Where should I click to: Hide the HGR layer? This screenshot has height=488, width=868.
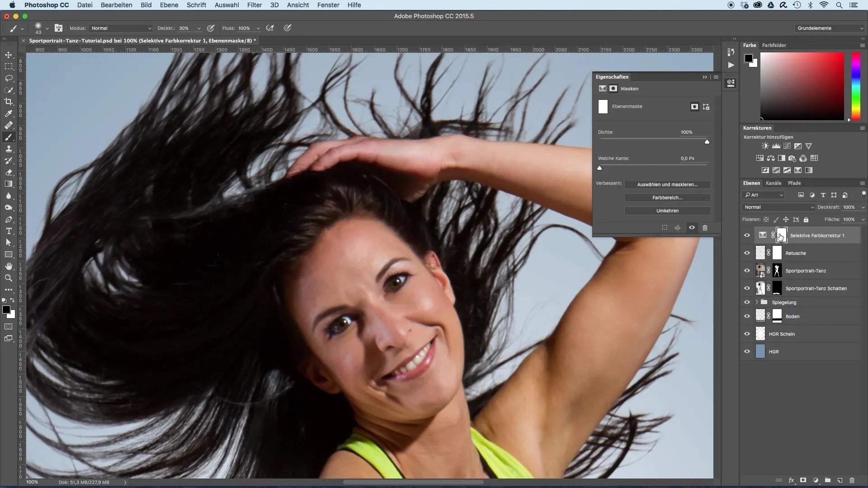click(x=747, y=352)
